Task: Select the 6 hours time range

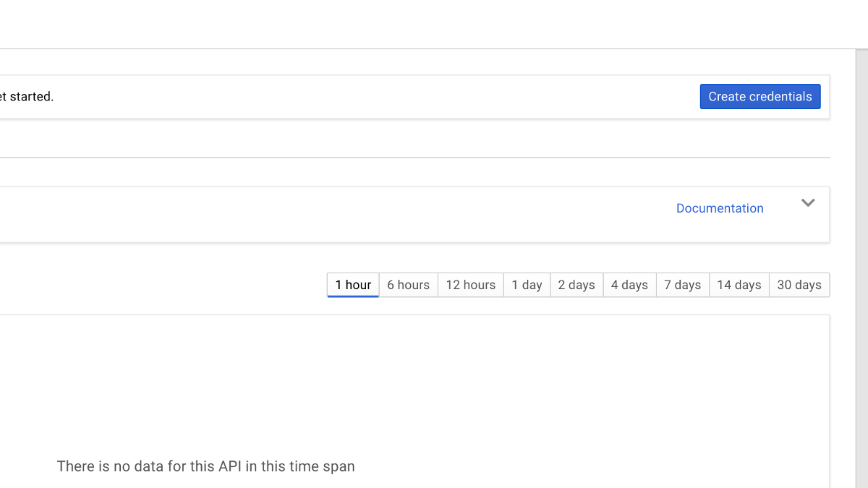Action: click(408, 284)
